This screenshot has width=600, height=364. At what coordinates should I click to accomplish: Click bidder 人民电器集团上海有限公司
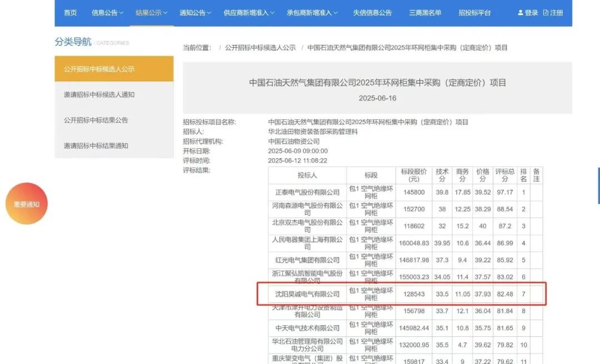(x=307, y=243)
